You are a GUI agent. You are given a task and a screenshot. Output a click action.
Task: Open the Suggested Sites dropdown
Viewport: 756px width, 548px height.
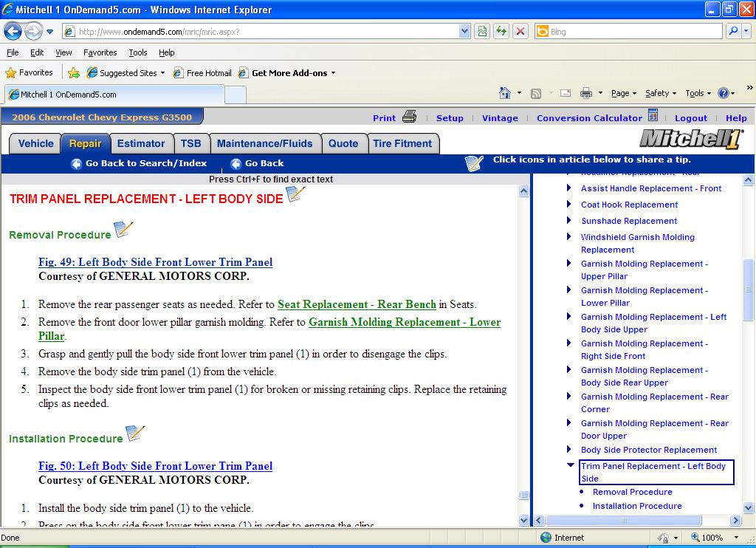tap(162, 73)
